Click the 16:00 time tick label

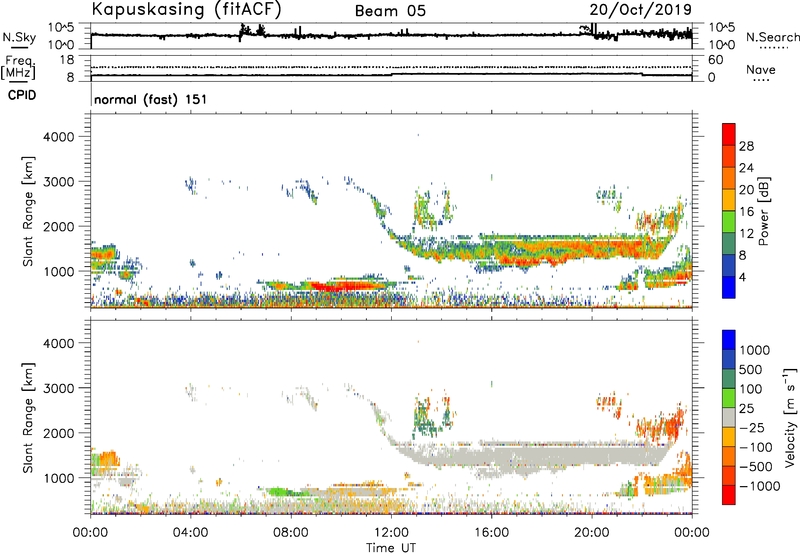point(491,533)
